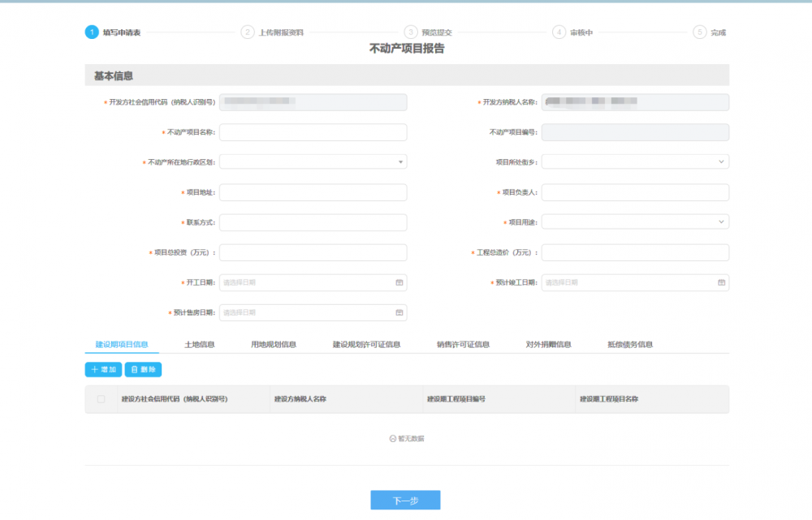The height and width of the screenshot is (520, 812).
Task: Click step 1 填写申请表 circle icon
Action: pyautogui.click(x=92, y=32)
